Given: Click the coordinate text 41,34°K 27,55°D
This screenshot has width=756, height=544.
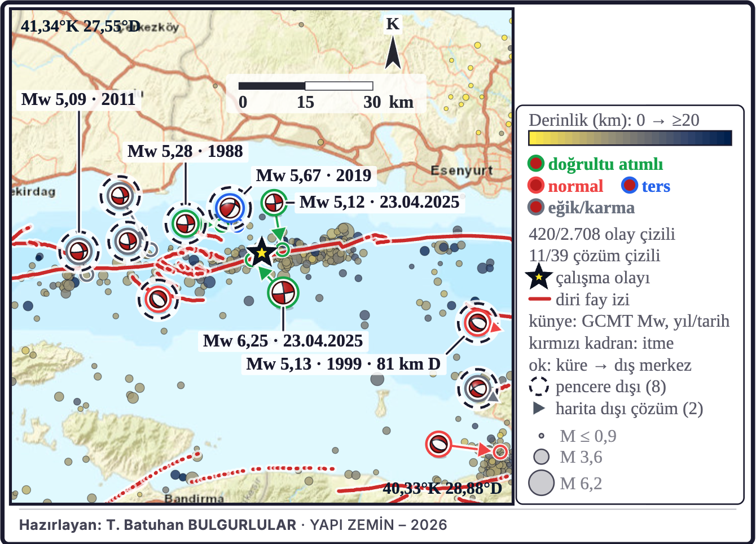Looking at the screenshot, I should tap(80, 26).
